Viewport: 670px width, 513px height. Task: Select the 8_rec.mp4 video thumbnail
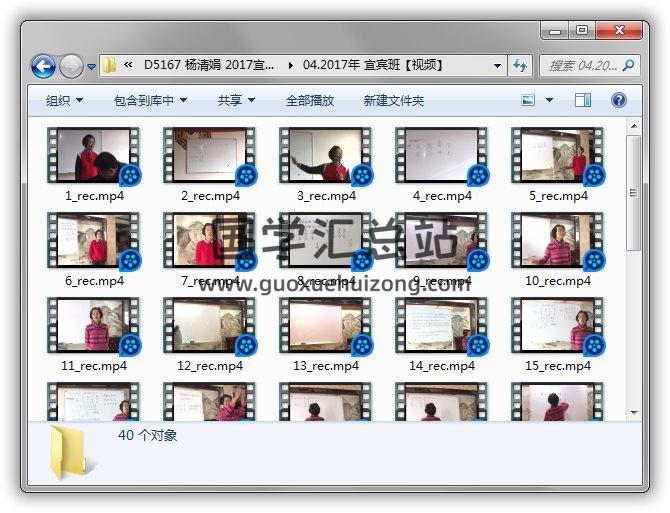[x=326, y=240]
